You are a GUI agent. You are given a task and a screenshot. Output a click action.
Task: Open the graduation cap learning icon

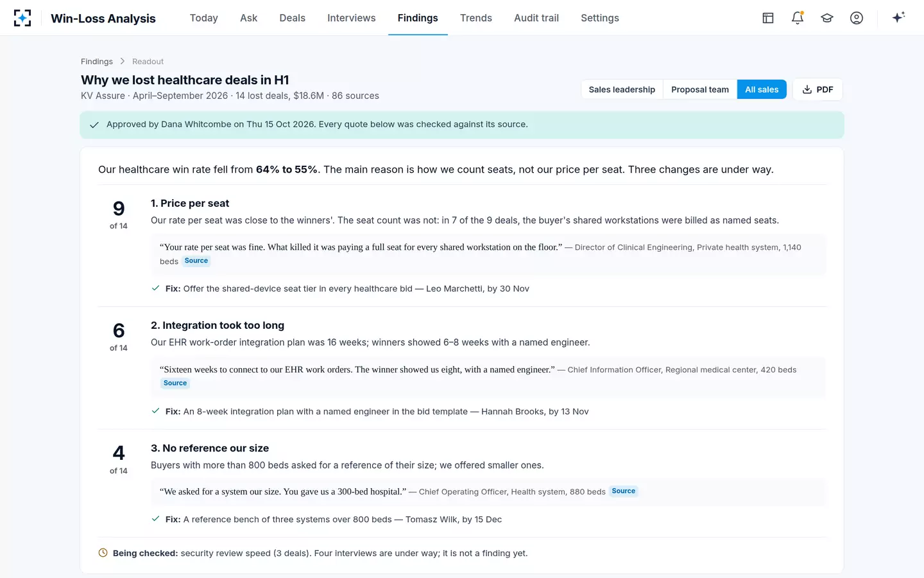827,18
